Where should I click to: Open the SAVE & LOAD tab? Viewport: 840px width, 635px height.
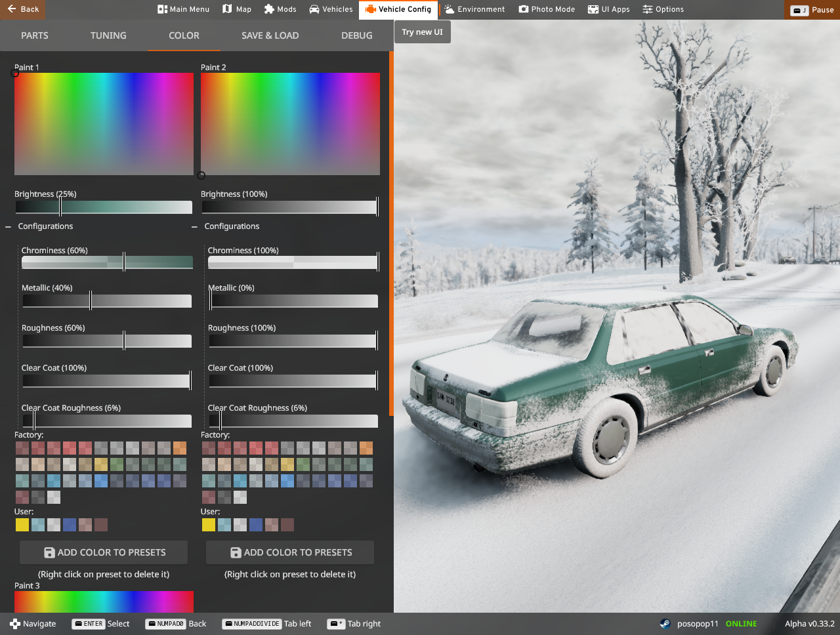(x=270, y=35)
